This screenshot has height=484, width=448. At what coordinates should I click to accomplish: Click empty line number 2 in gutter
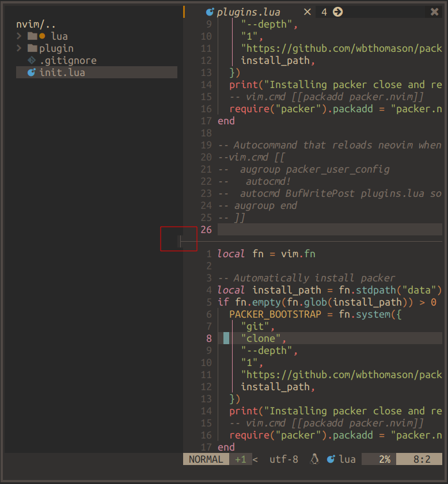[209, 266]
